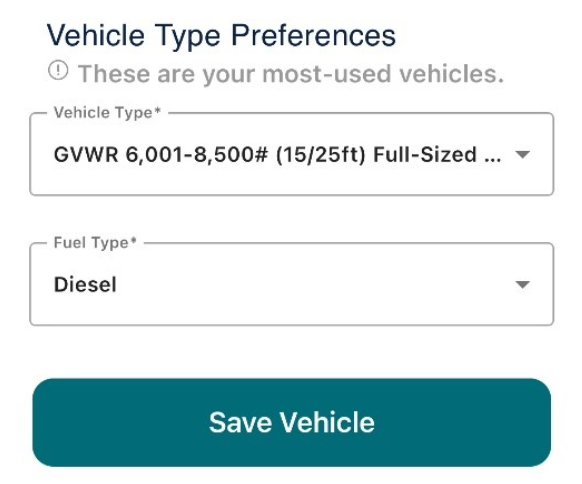Viewport: 582px width, 484px height.
Task: Select the GVWR 6,001-8,500# vehicle type field
Action: tap(291, 154)
